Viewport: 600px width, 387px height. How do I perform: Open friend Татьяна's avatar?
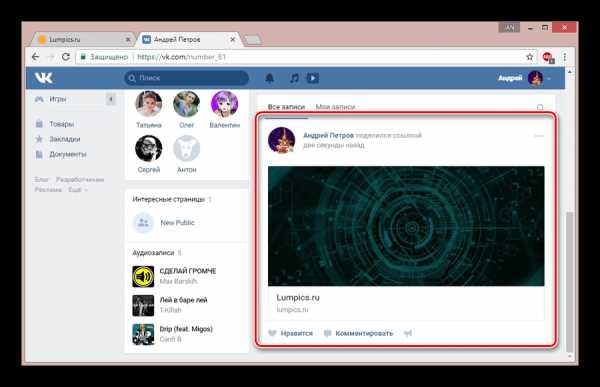pyautogui.click(x=149, y=104)
